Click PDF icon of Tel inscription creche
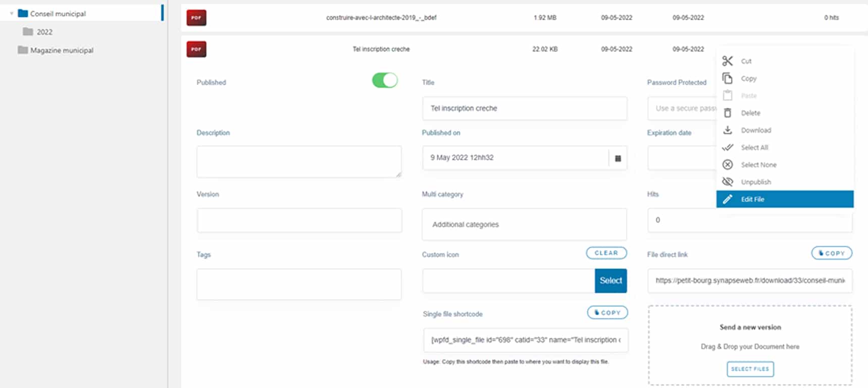Viewport: 868px width, 388px height. click(x=196, y=49)
